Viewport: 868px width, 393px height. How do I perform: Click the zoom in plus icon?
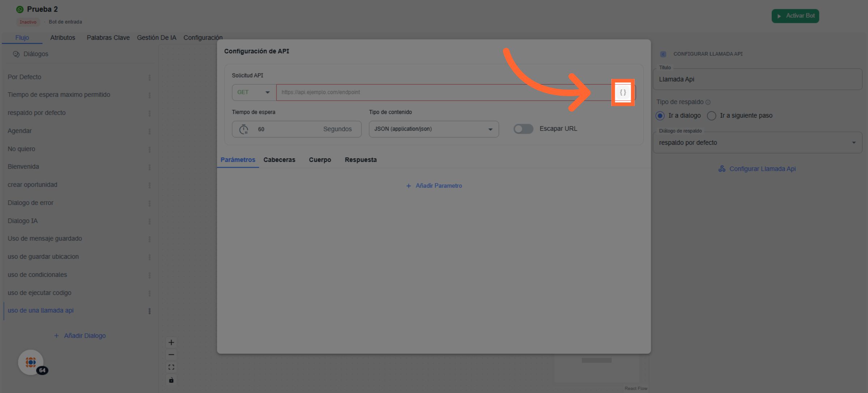click(171, 342)
